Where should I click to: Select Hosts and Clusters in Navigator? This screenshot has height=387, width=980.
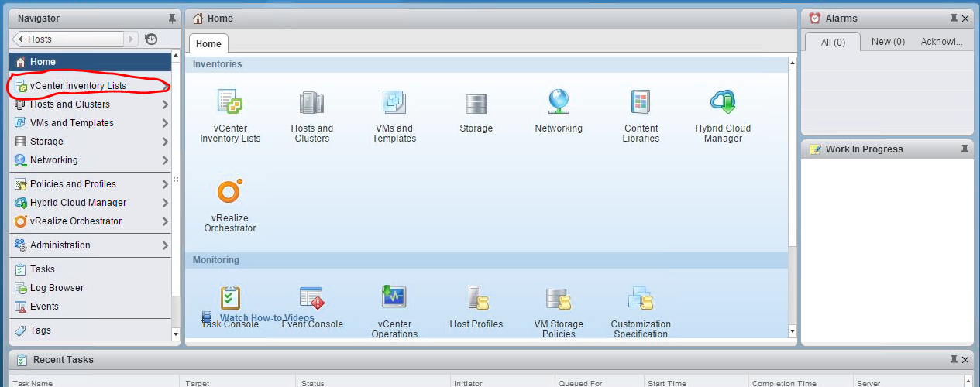coord(90,104)
